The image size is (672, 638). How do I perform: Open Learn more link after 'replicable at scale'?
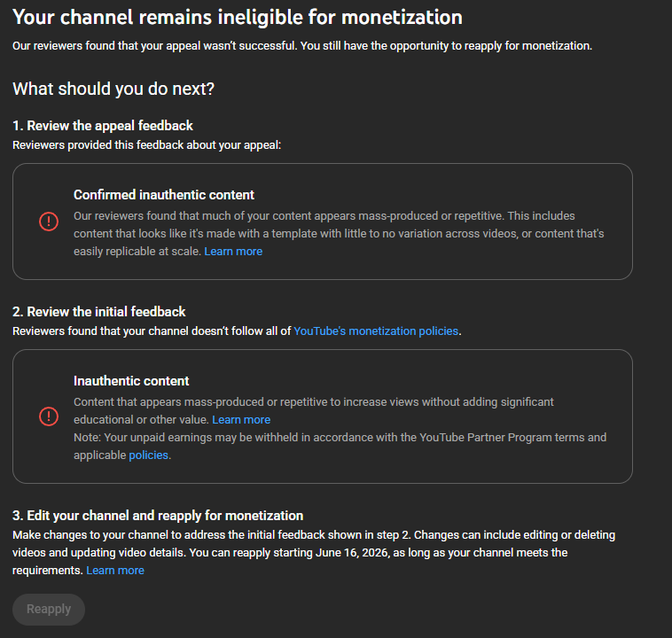233,252
